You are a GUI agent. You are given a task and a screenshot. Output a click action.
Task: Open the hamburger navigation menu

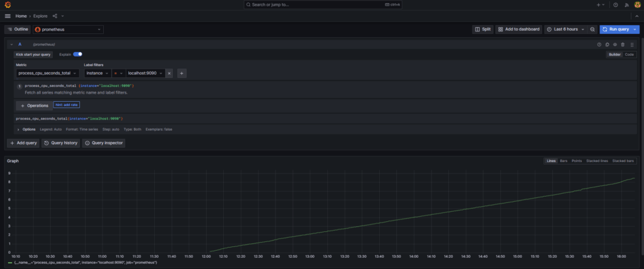coord(8,16)
